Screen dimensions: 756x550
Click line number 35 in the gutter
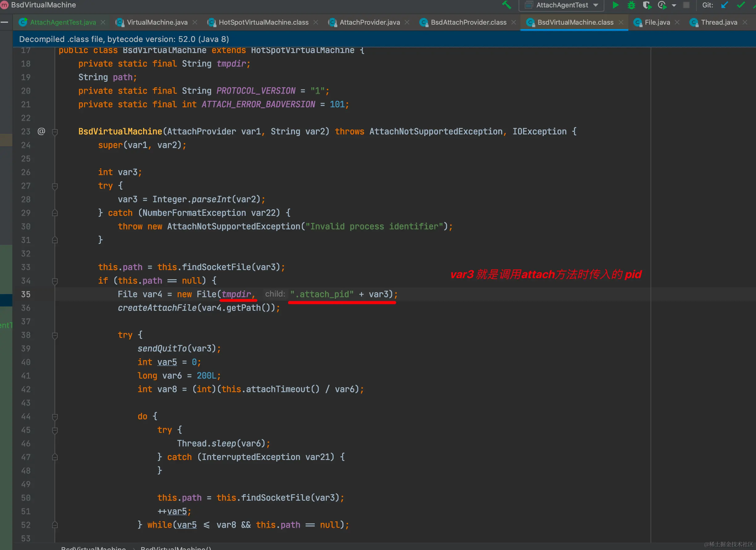[x=26, y=294]
